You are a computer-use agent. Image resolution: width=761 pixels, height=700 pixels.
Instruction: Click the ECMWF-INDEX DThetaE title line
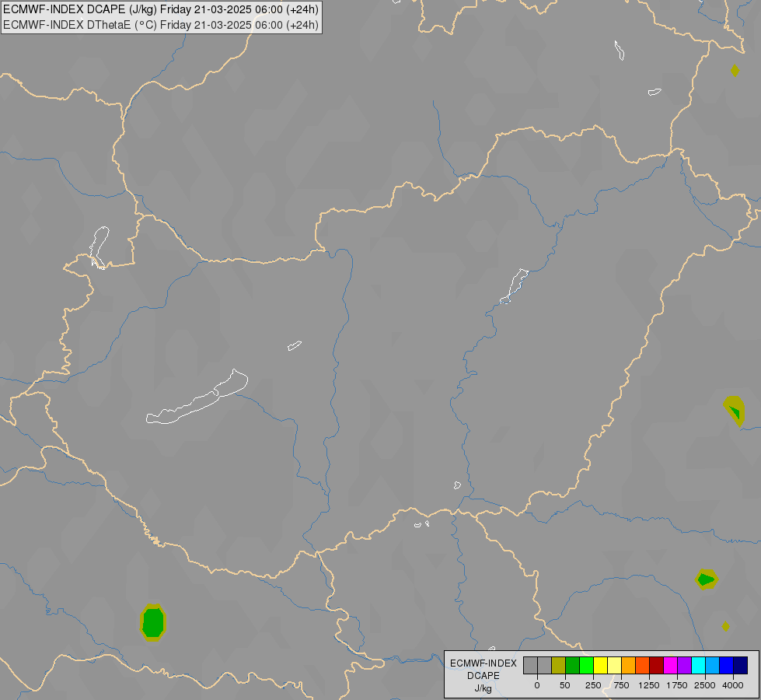161,25
